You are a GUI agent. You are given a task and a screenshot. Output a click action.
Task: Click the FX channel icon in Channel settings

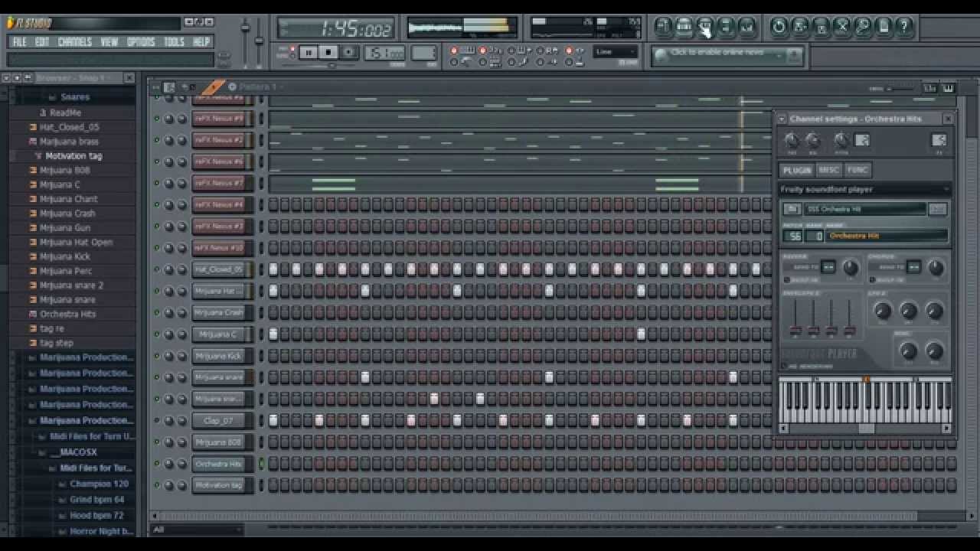pos(939,140)
